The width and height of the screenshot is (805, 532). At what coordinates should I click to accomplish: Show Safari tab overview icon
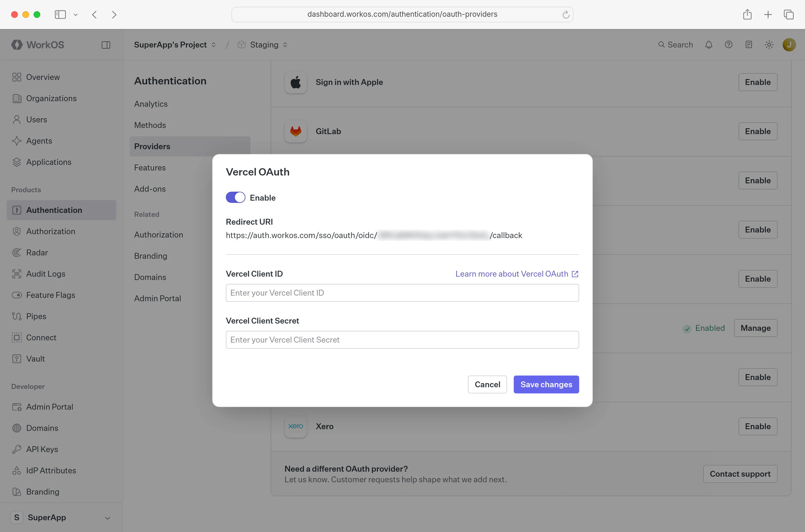click(x=789, y=15)
